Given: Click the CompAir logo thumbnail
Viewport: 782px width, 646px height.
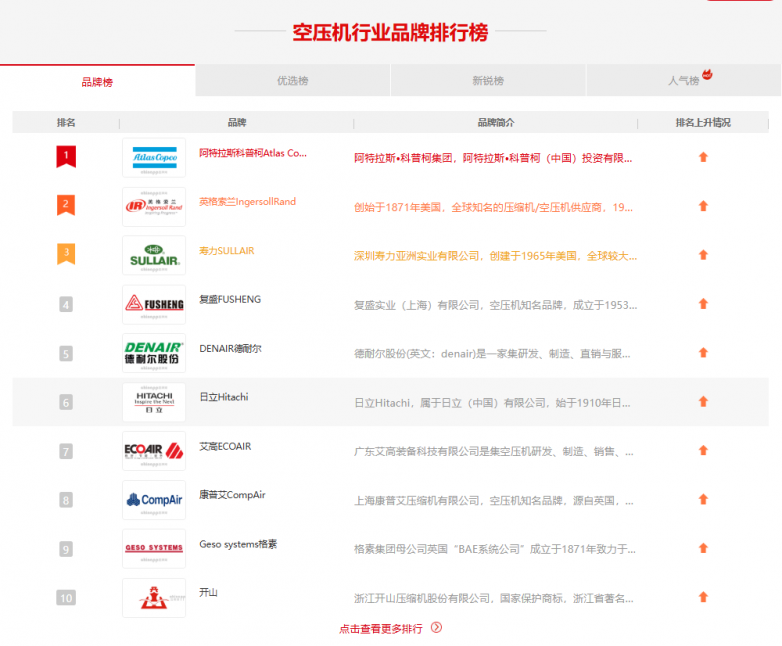Looking at the screenshot, I should pyautogui.click(x=154, y=500).
